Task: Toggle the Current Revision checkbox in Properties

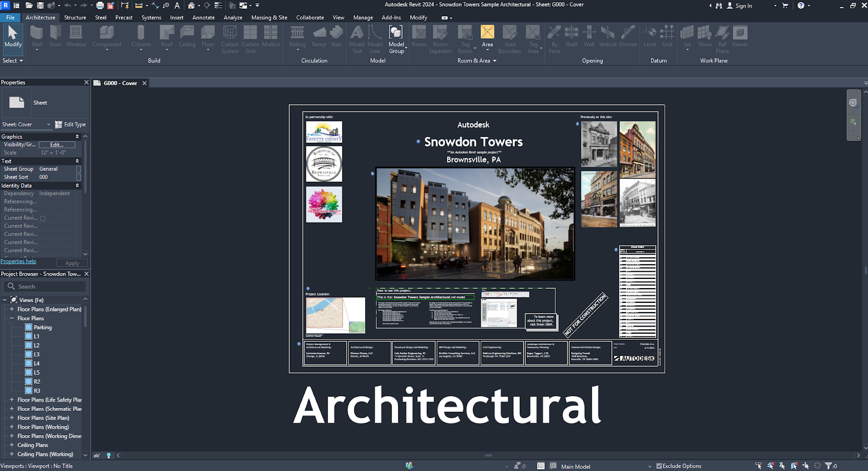Action: tap(43, 218)
